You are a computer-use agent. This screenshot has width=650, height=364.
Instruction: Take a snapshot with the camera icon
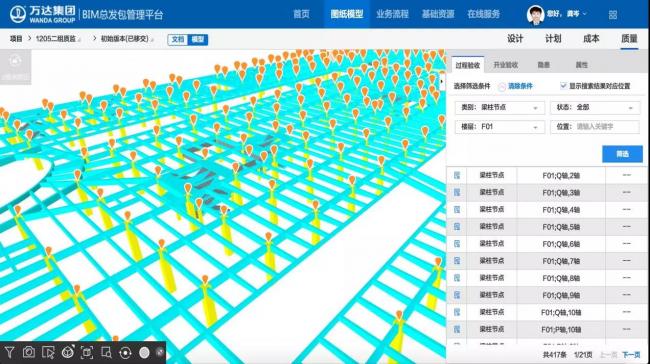tap(29, 352)
